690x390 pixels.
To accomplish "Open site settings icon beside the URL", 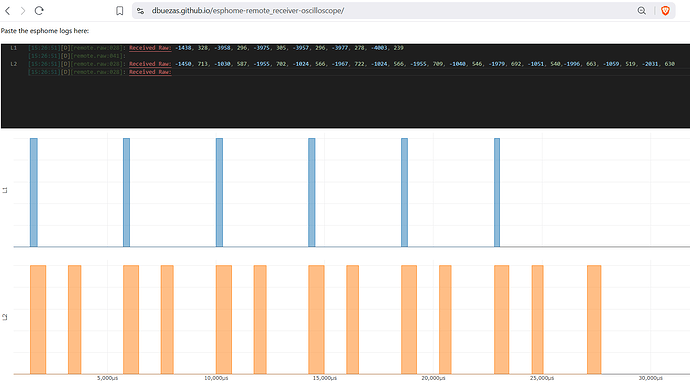I will click(140, 11).
